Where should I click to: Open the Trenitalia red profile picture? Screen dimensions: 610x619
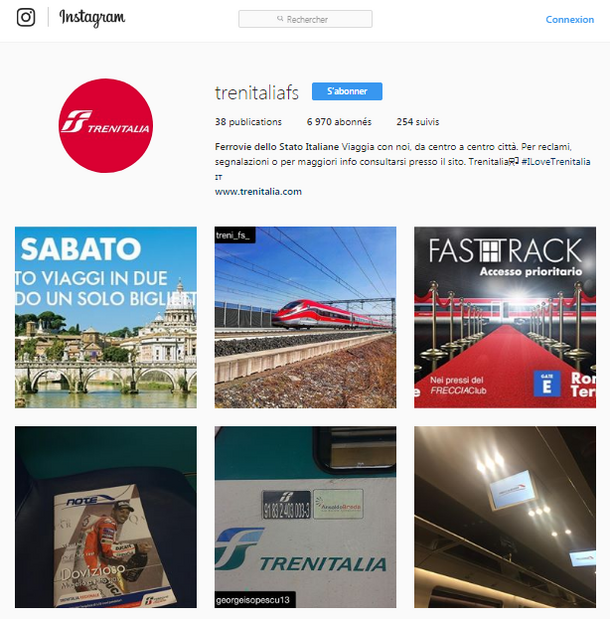tap(106, 126)
